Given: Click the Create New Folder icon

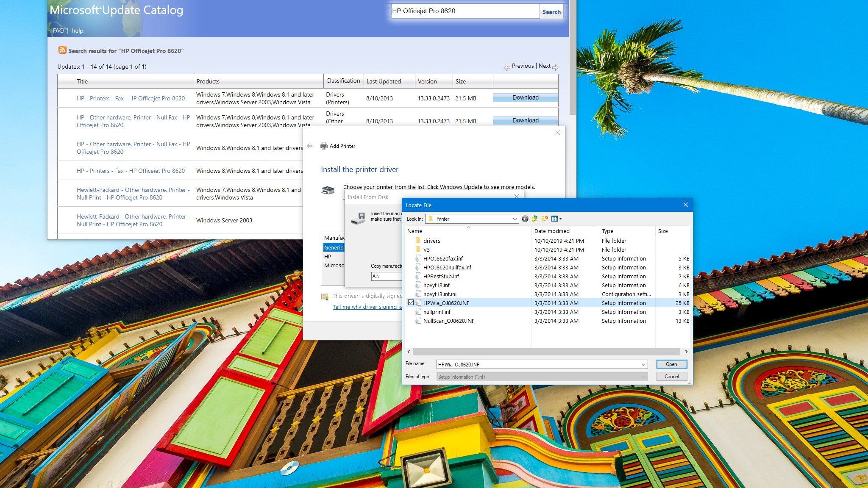Looking at the screenshot, I should tap(545, 219).
